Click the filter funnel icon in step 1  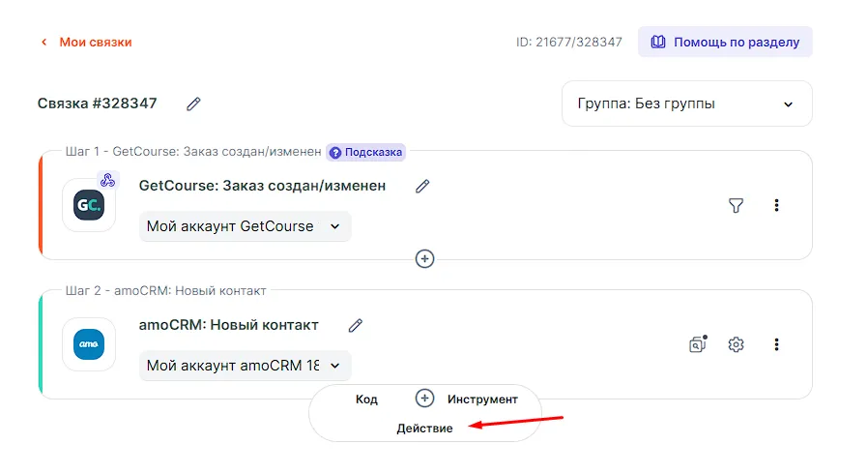pyautogui.click(x=736, y=205)
